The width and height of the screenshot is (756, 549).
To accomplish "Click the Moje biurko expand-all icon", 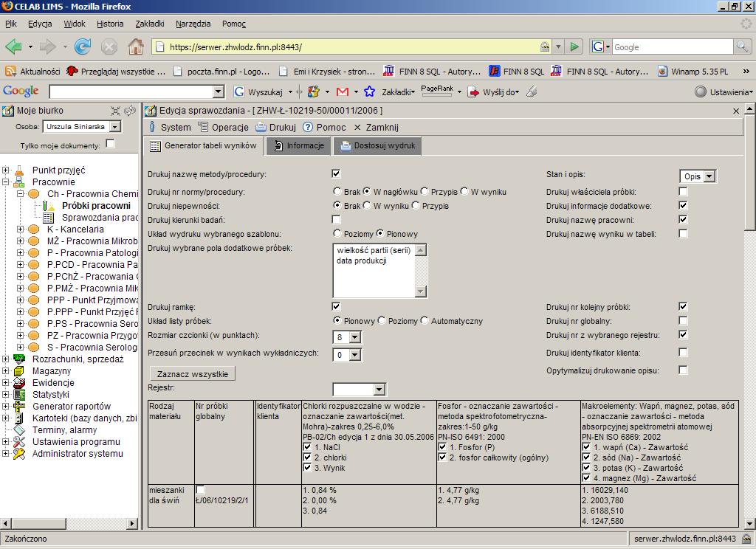I will (115, 111).
